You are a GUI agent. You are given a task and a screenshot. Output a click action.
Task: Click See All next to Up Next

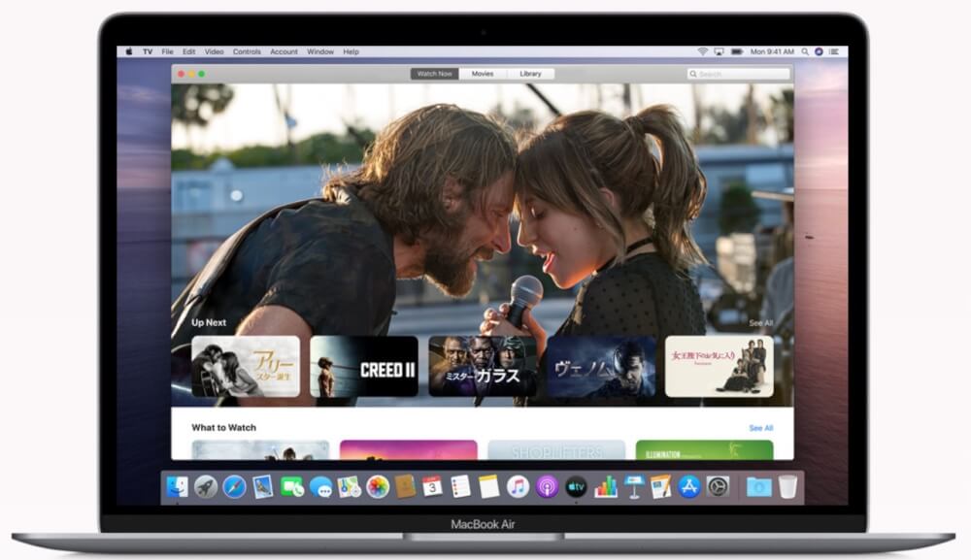pos(761,323)
